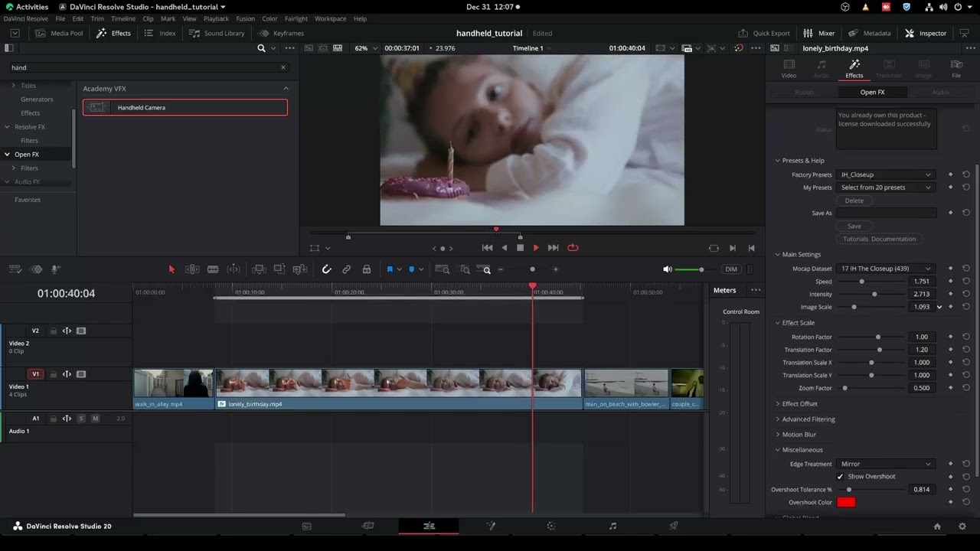This screenshot has height=551, width=980.
Task: Toggle the Effects panel in top toolbar
Action: click(113, 33)
